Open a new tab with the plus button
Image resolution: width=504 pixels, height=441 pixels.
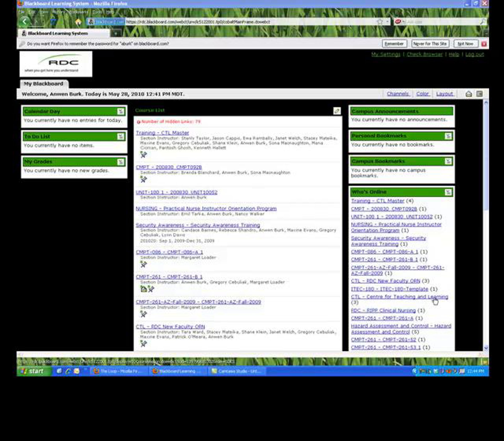tap(116, 33)
